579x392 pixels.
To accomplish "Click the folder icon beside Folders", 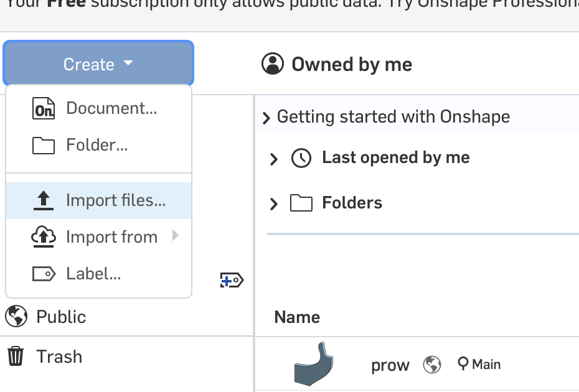I will [x=301, y=203].
